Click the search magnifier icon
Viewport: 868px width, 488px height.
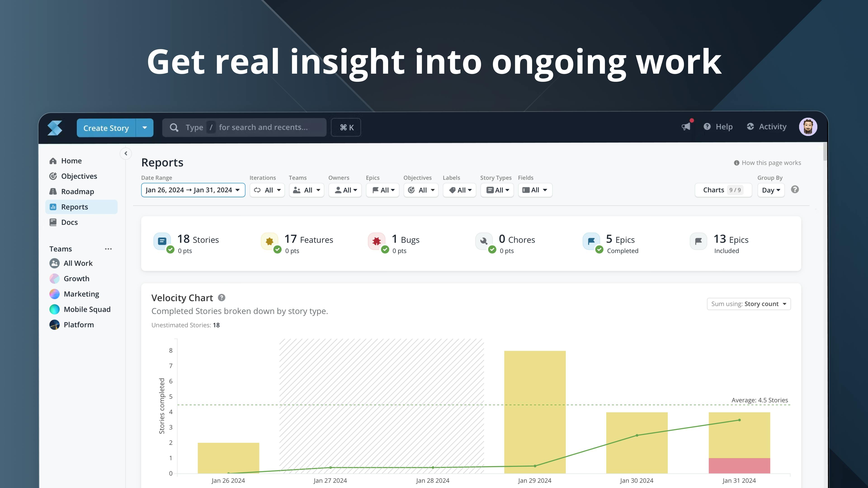point(174,127)
